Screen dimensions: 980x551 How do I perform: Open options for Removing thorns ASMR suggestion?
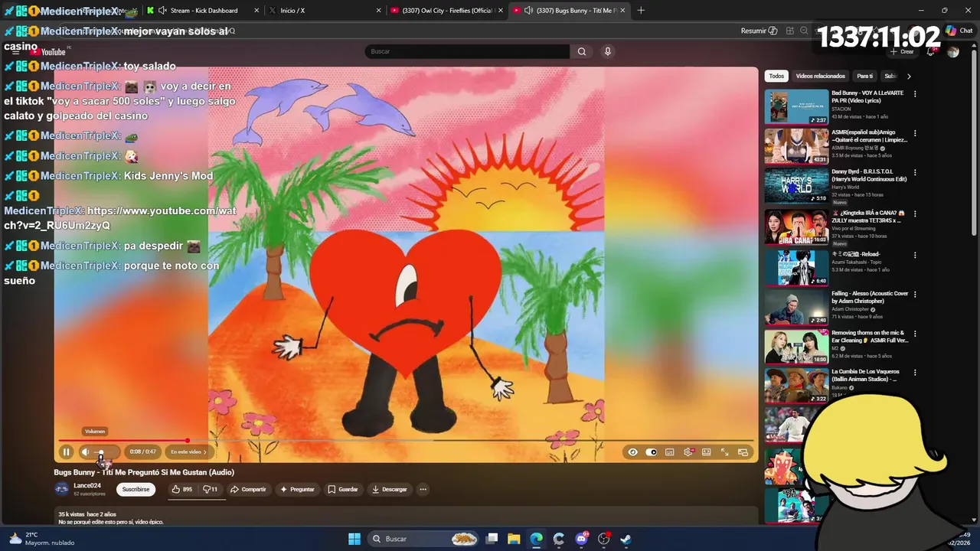coord(915,334)
